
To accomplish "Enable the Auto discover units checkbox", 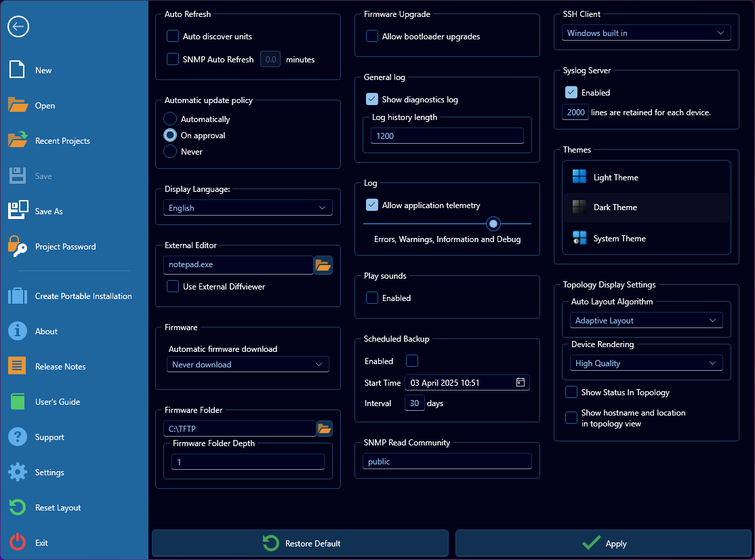I will 172,37.
